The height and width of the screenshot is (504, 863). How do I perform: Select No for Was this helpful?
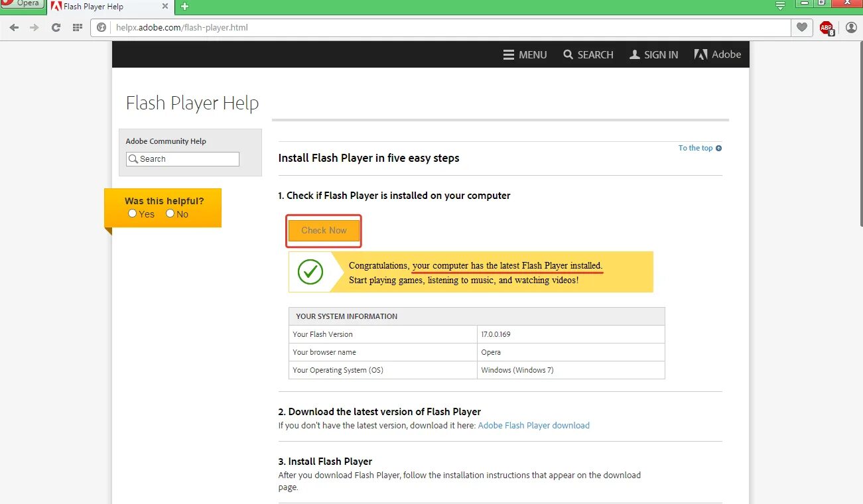coord(170,214)
